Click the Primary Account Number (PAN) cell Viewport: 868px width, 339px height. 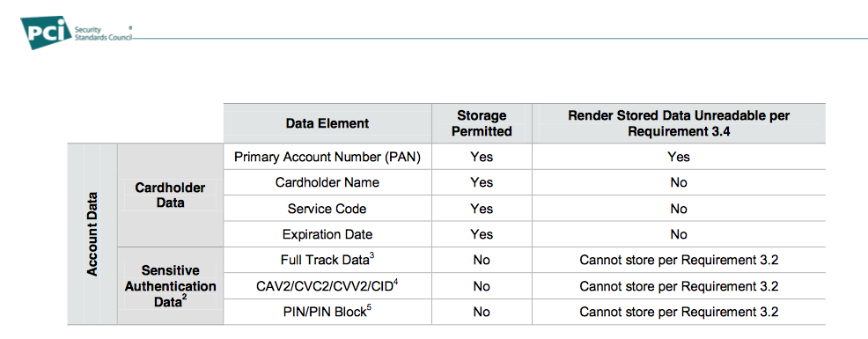pos(327,157)
